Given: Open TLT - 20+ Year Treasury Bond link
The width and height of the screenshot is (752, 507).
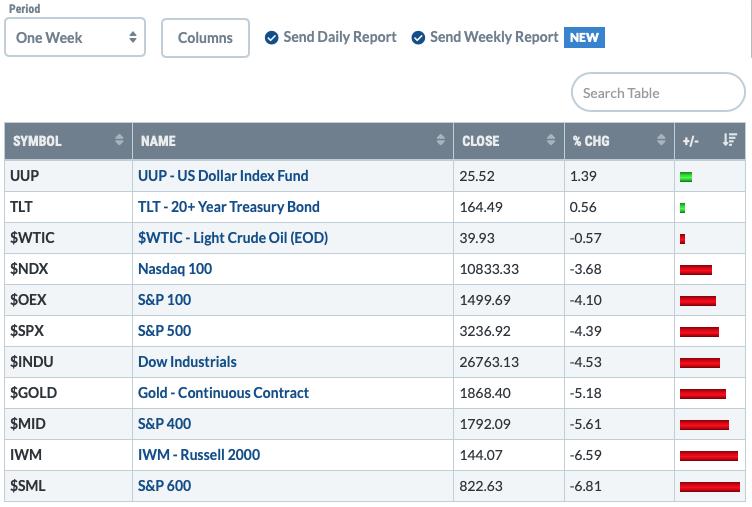Looking at the screenshot, I should (x=229, y=207).
